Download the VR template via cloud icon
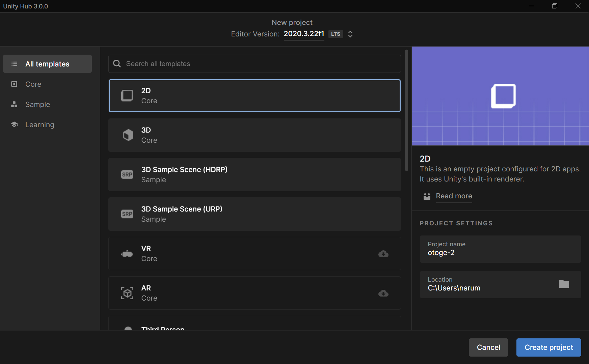589x364 pixels. [x=383, y=254]
